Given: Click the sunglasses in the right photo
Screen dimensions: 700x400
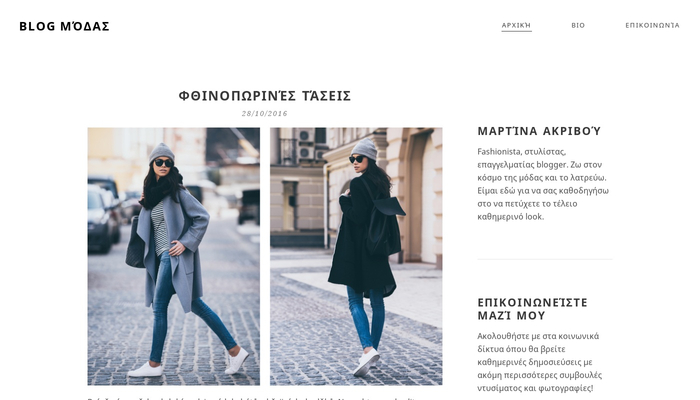Looking at the screenshot, I should point(357,159).
